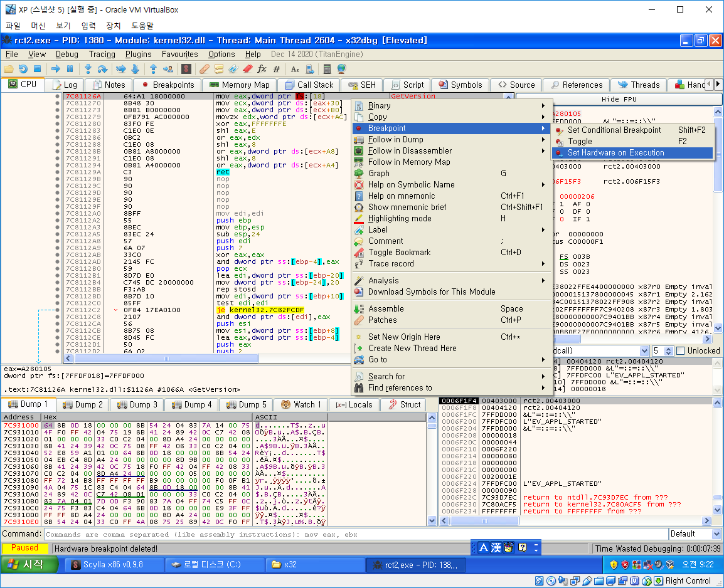724x588 pixels.
Task: Open the Scylla plugin toolbar icon
Action: 186,69
